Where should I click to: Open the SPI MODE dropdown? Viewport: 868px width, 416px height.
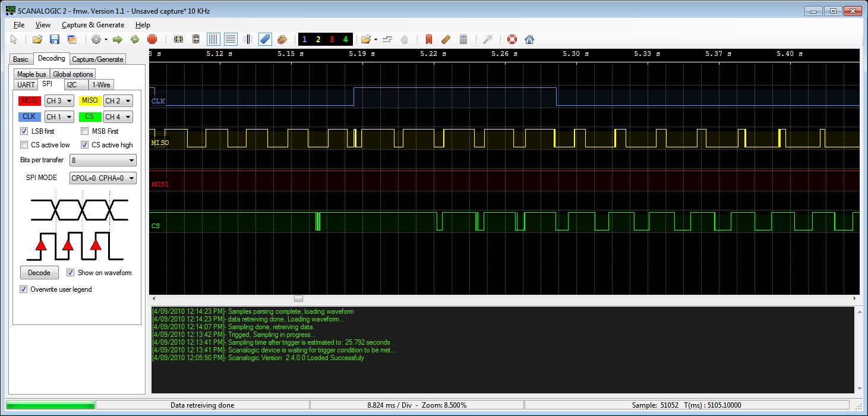pyautogui.click(x=103, y=178)
